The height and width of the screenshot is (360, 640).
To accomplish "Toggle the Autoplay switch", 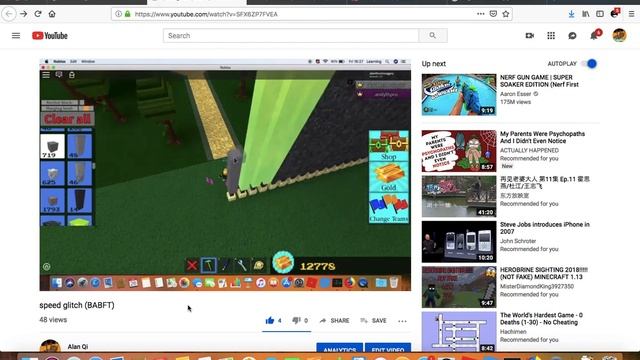I will pos(590,64).
